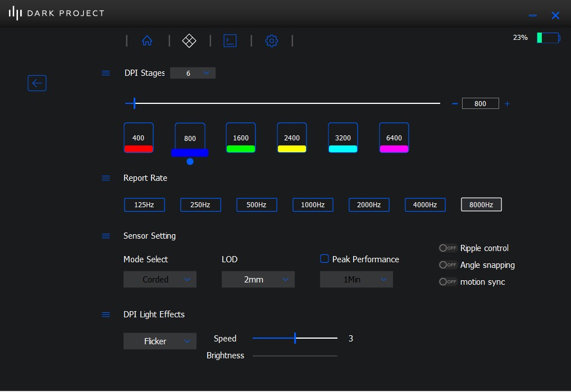
Task: Close the Dark Project window
Action: click(555, 15)
